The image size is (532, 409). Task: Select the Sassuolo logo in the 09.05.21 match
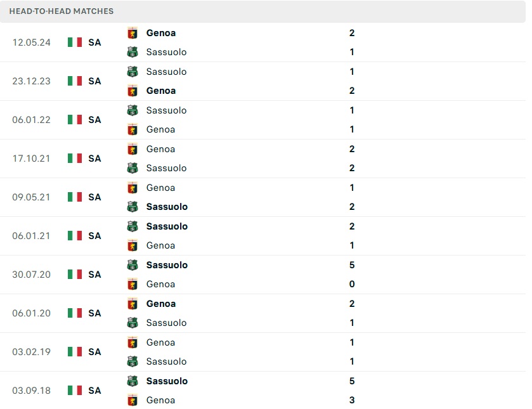pos(132,207)
